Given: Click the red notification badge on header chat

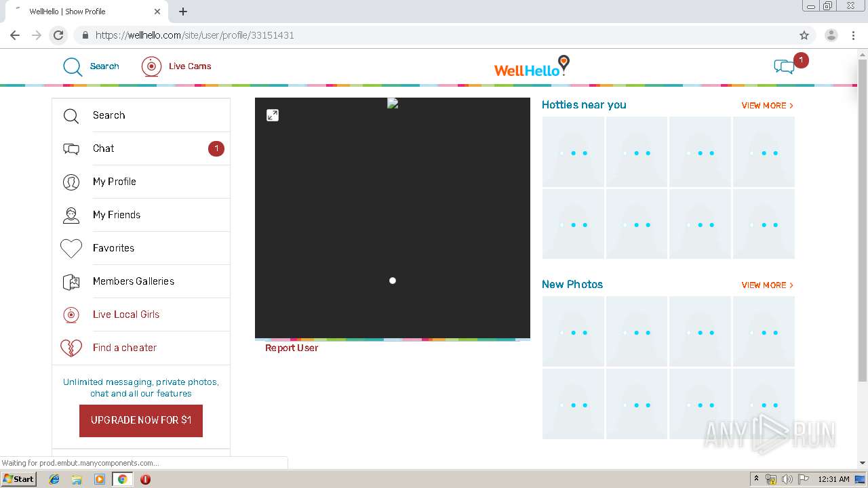Looking at the screenshot, I should (801, 60).
